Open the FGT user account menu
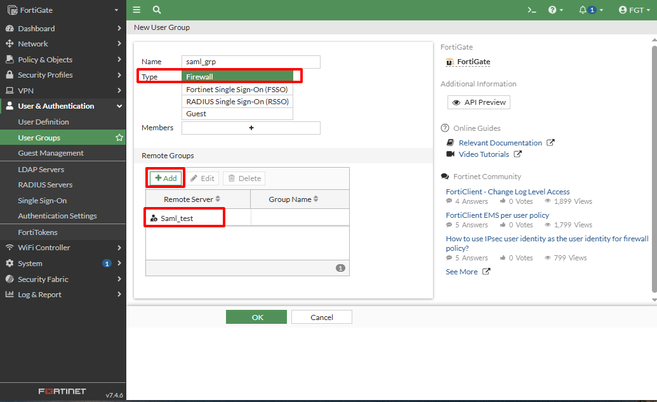Screen dimensions: 657x402 (x=634, y=10)
